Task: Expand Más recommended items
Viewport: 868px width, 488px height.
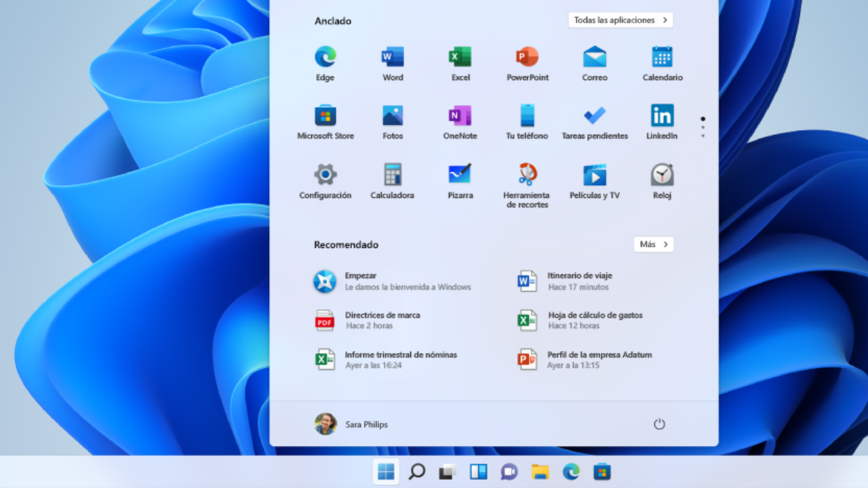Action: click(x=654, y=244)
